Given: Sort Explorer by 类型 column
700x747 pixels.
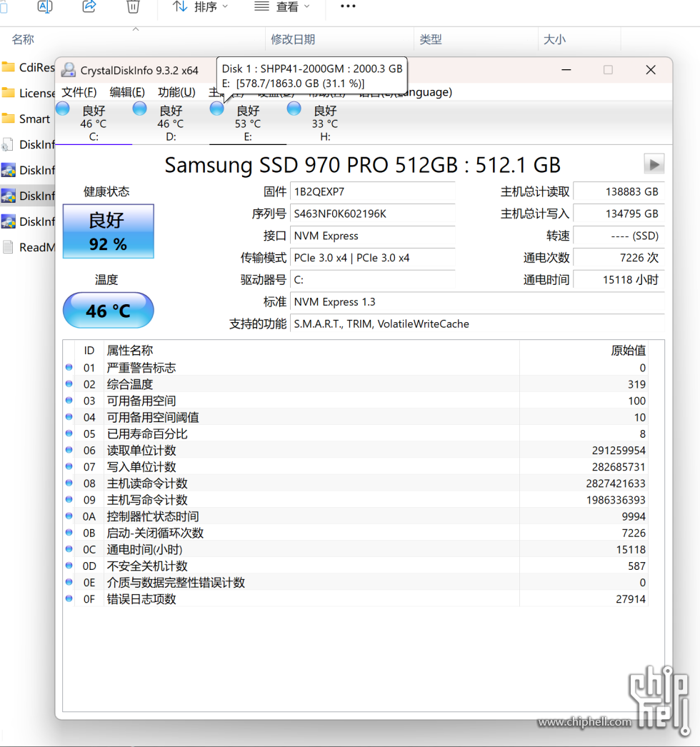Looking at the screenshot, I should [x=431, y=39].
